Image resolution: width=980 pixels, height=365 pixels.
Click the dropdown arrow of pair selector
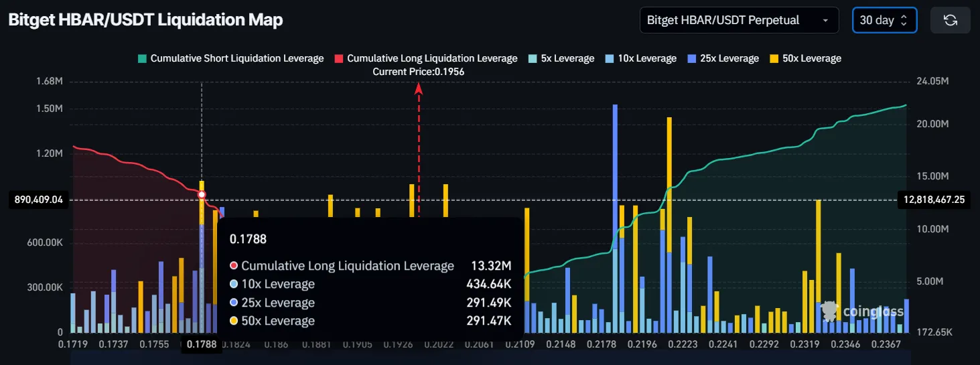[x=825, y=21]
